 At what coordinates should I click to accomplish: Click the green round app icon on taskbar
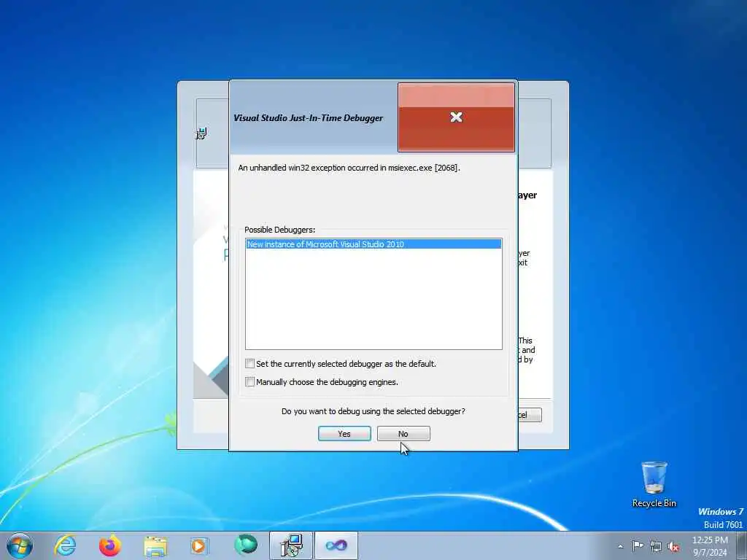tap(245, 545)
